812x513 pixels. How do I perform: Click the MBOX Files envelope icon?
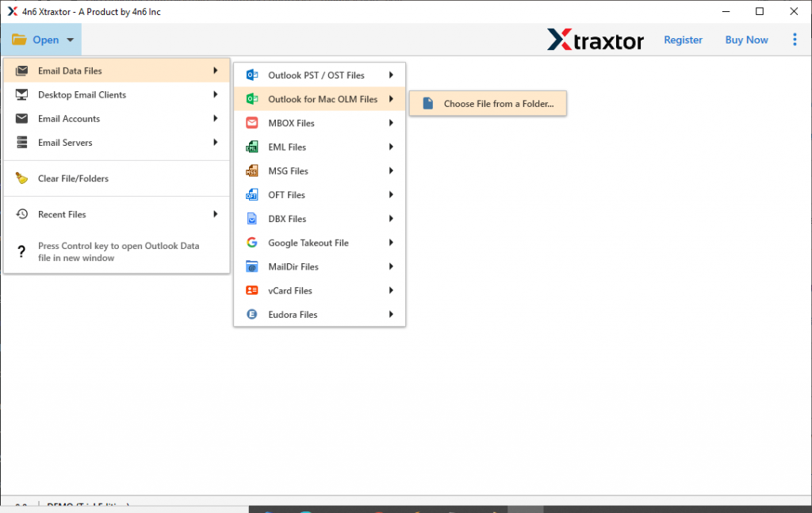pyautogui.click(x=252, y=123)
